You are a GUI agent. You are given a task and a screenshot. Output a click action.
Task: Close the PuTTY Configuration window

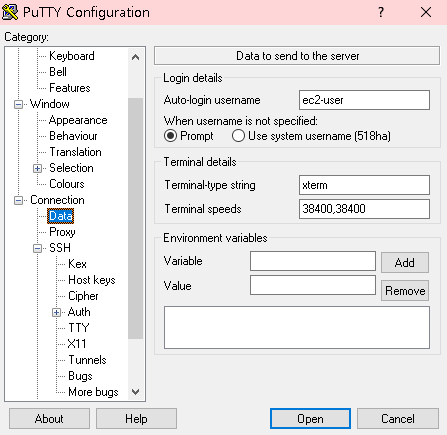426,12
